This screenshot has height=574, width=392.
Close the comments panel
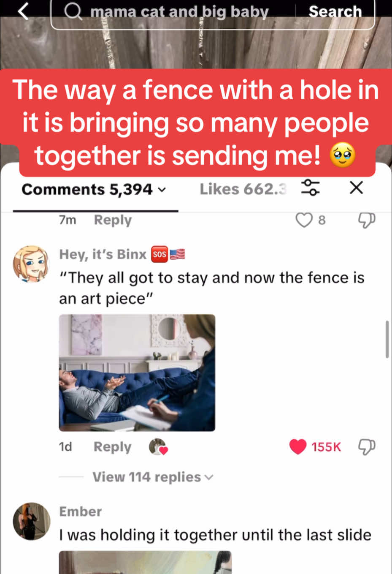pyautogui.click(x=357, y=188)
